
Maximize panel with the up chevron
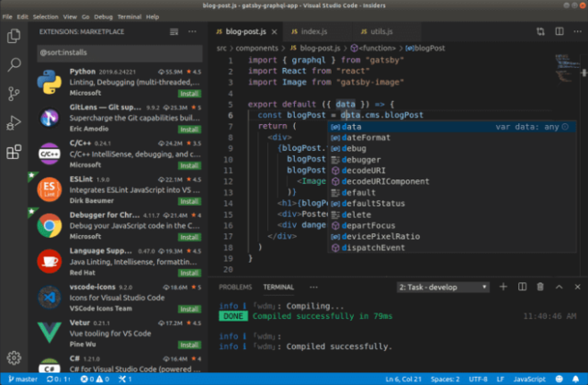pos(559,287)
